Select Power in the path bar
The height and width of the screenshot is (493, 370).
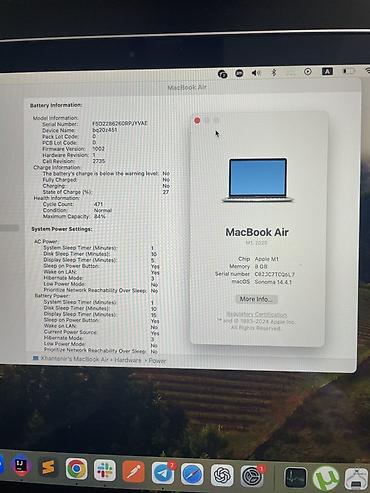[157, 360]
